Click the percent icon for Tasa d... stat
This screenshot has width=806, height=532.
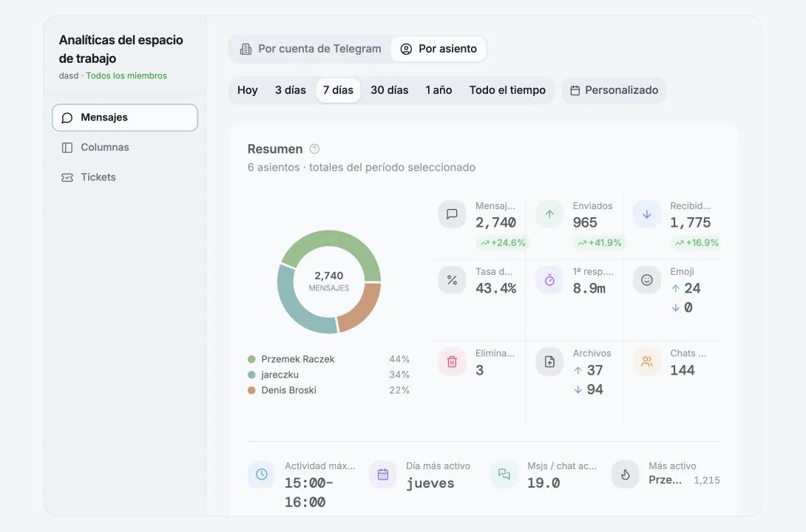[x=452, y=280]
